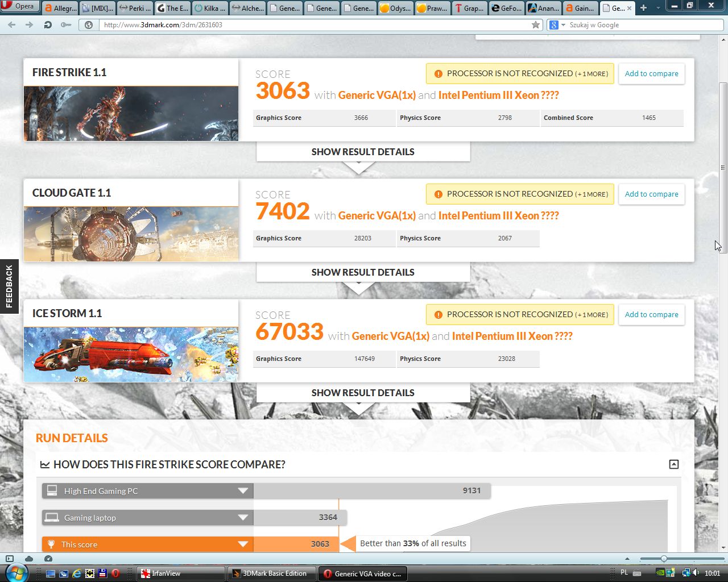Image resolution: width=728 pixels, height=582 pixels.
Task: Open the Feedback side tab
Action: pos(9,286)
